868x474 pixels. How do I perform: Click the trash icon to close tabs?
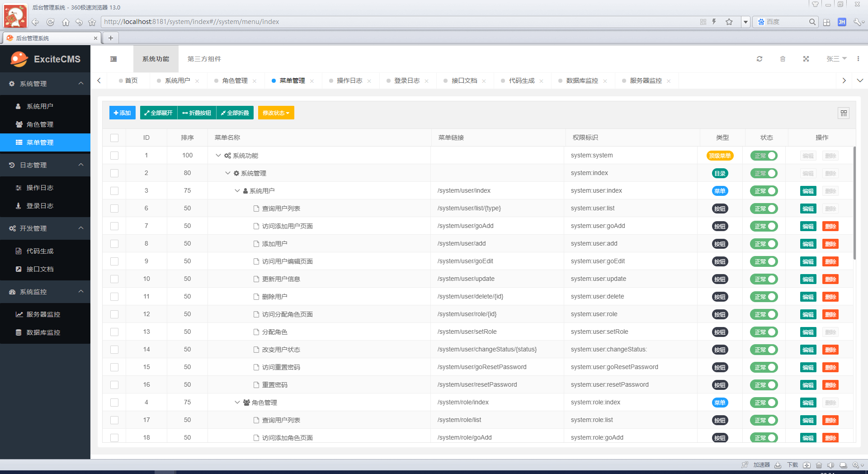point(783,59)
